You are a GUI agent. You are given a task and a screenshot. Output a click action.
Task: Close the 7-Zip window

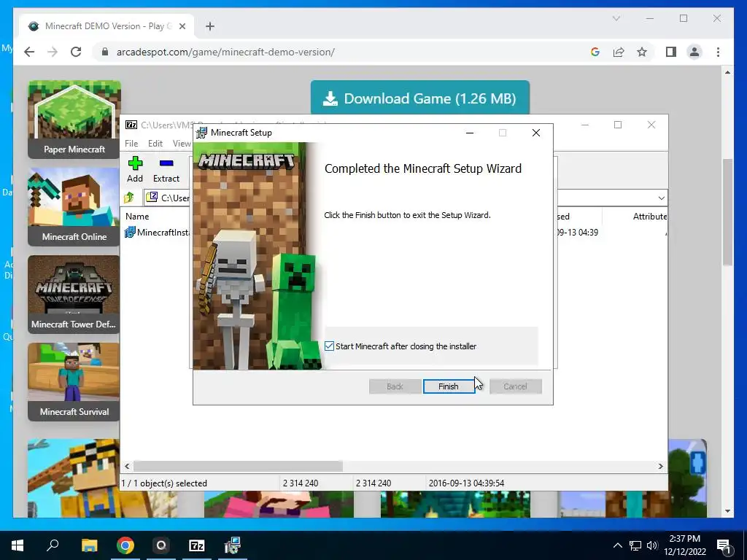[x=651, y=125]
